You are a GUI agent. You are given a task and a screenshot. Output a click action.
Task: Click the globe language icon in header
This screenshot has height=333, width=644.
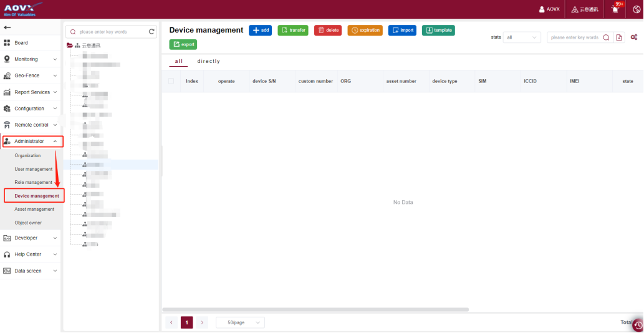pyautogui.click(x=637, y=9)
